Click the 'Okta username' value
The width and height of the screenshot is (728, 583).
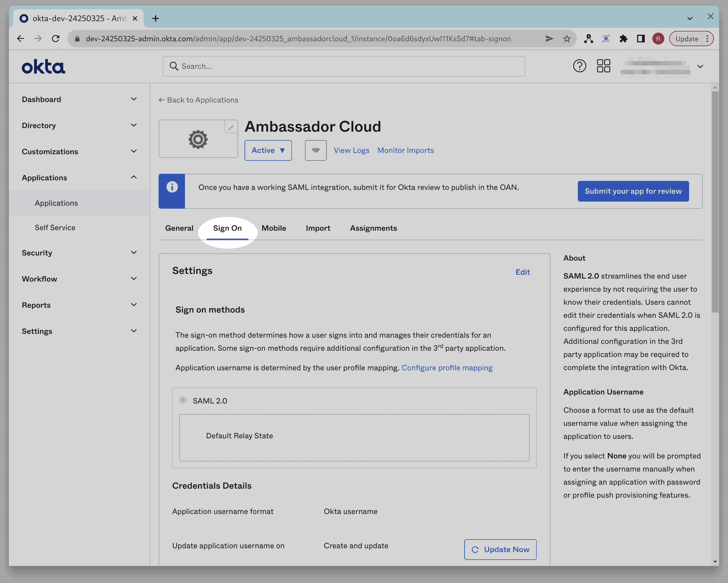351,512
